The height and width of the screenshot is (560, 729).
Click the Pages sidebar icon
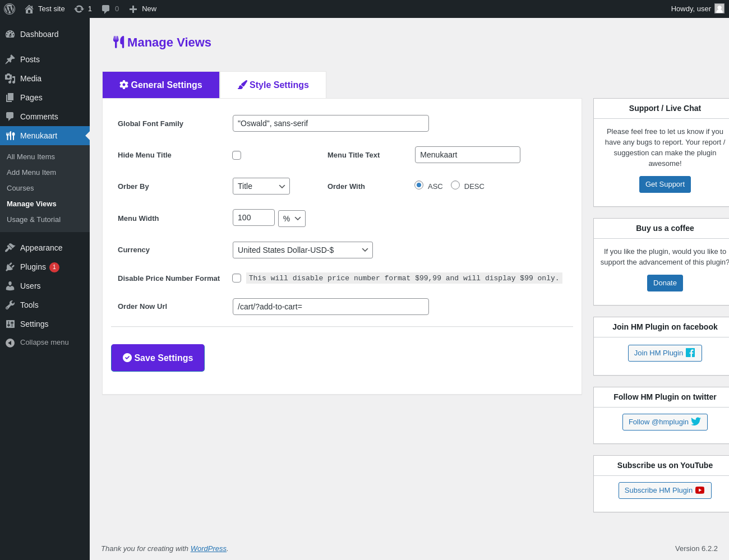coord(10,98)
